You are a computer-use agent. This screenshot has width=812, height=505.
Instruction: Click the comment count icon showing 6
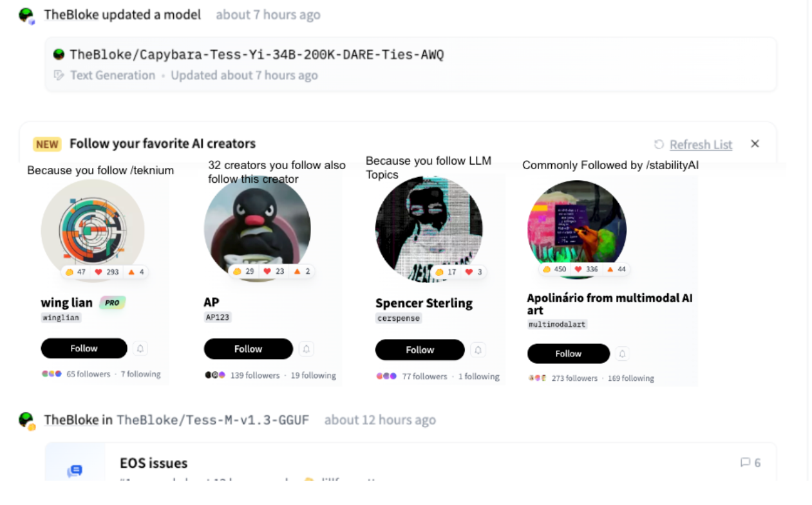click(746, 463)
